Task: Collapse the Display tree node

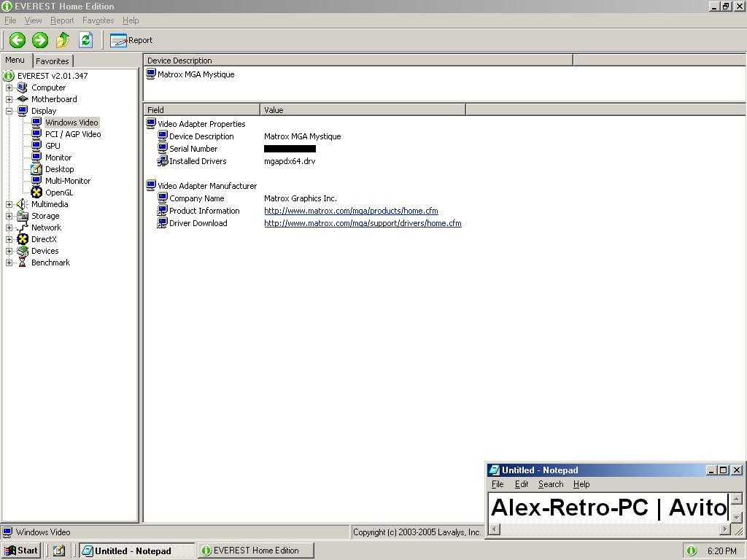Action: click(x=9, y=111)
